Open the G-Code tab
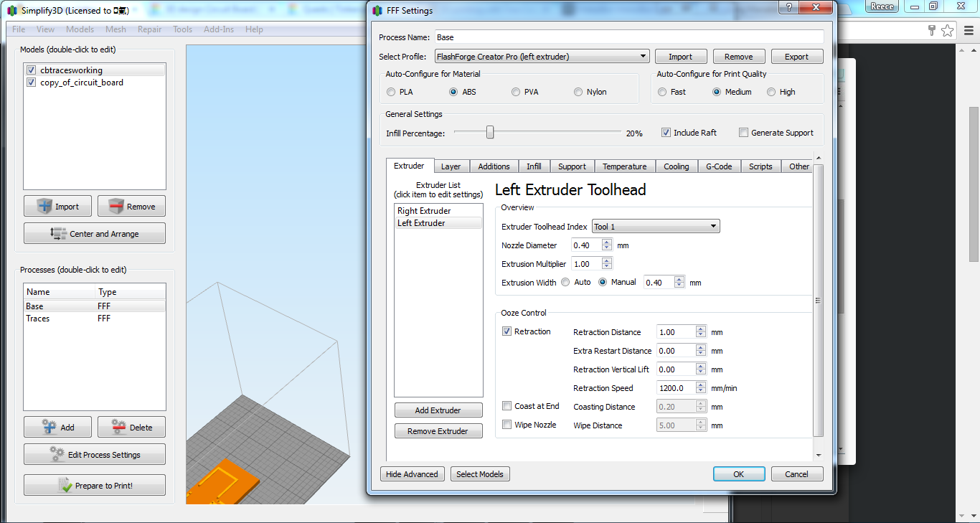 719,166
